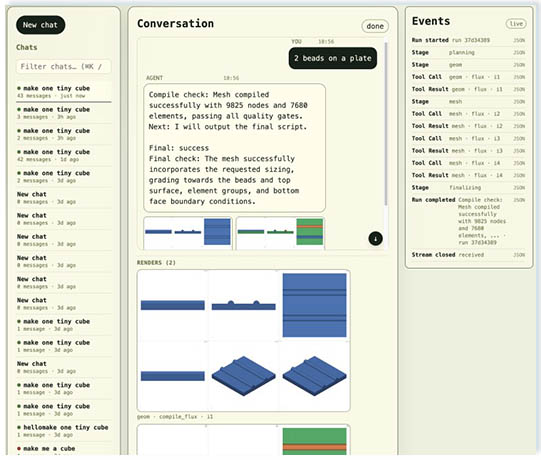This screenshot has width=541, height=460.
Task: Open the blue geometry thumbnail in the conversation
Action: coord(188,232)
